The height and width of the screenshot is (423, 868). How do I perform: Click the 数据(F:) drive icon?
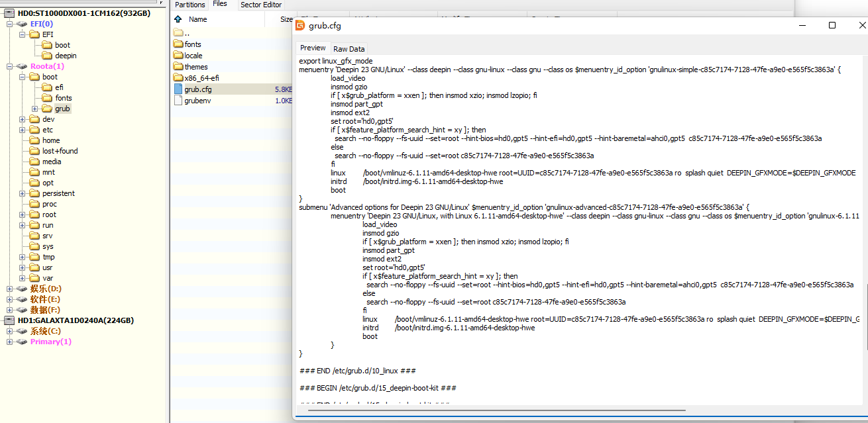(x=22, y=310)
